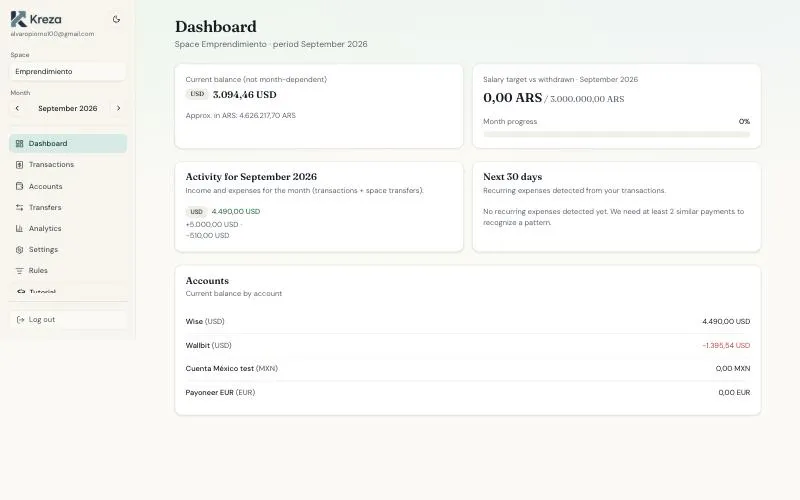Screen dimensions: 800x500
Task: Click the 0,00 ARS withdrawn amount
Action: point(512,97)
